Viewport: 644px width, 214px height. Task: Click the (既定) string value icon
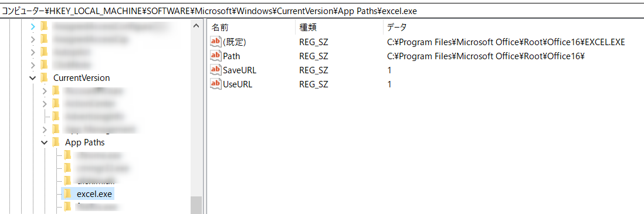pos(216,42)
